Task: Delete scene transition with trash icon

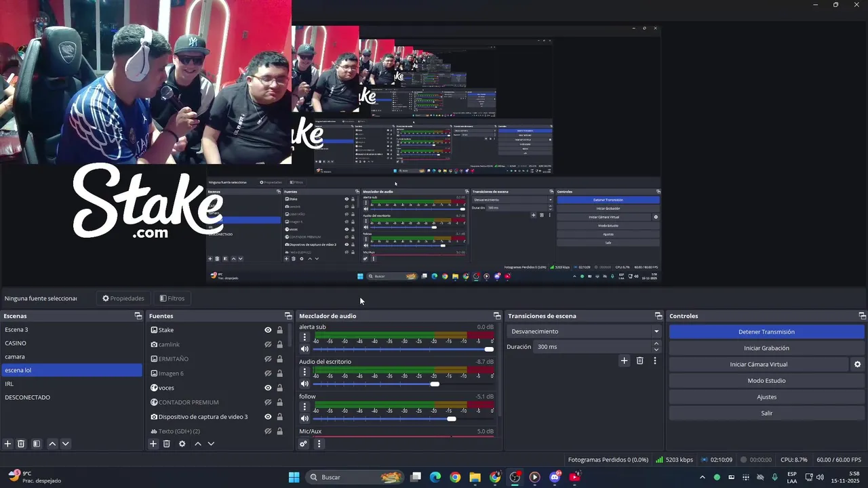Action: point(639,361)
